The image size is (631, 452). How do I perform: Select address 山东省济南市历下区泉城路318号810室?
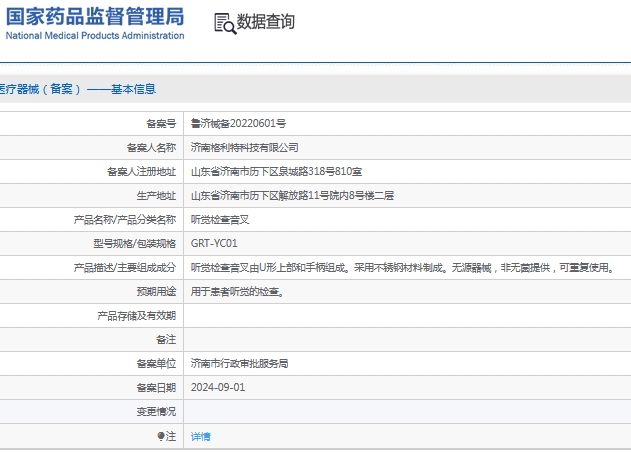(276, 172)
